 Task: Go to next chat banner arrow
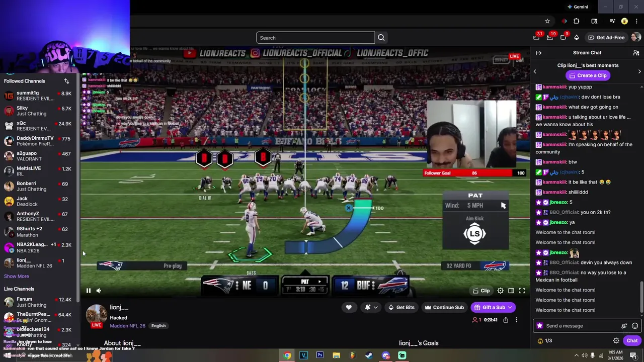[639, 71]
